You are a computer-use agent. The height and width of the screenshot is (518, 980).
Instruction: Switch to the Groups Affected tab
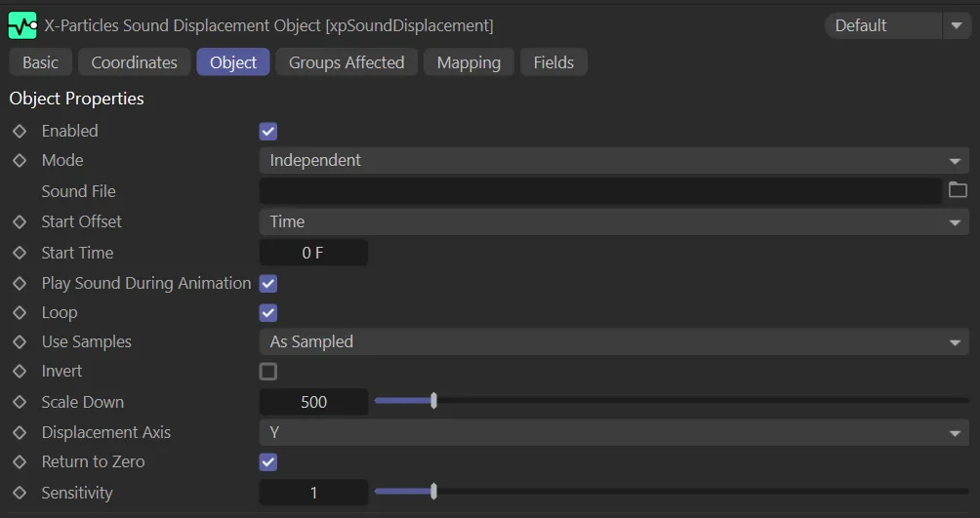click(x=347, y=62)
